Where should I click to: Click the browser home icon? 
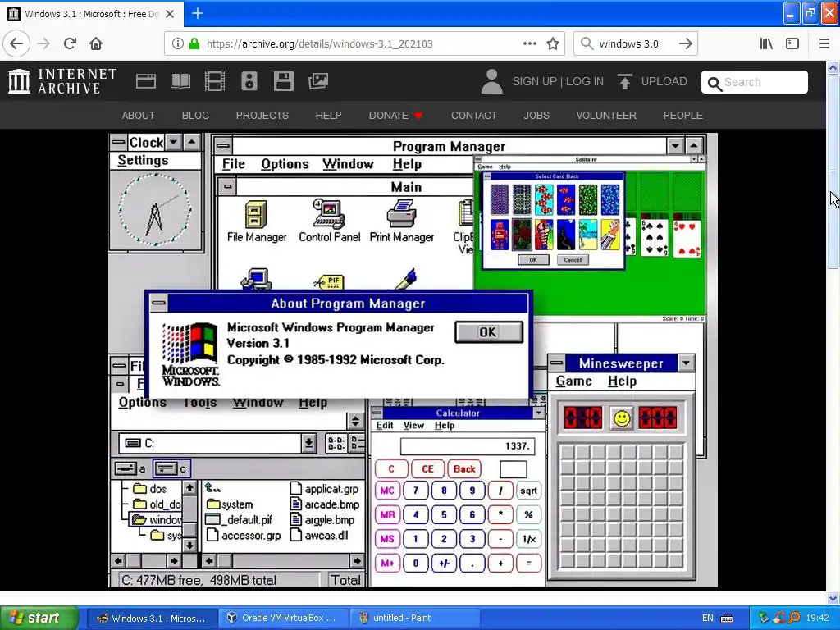96,43
